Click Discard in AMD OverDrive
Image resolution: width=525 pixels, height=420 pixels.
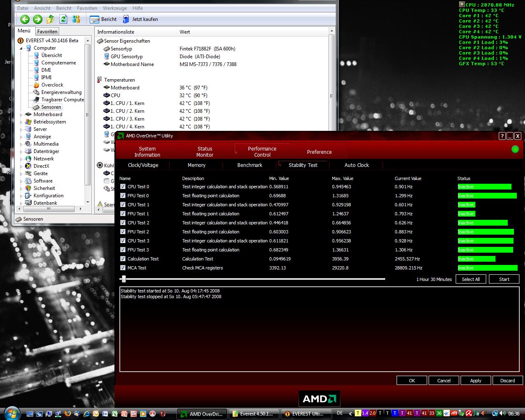point(507,381)
